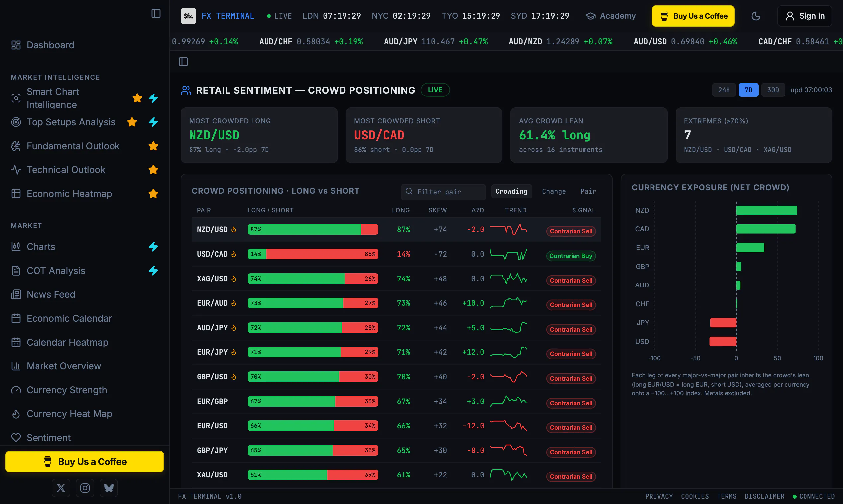Image resolution: width=843 pixels, height=504 pixels.
Task: Click lightning bolt next to Charts
Action: pyautogui.click(x=153, y=247)
